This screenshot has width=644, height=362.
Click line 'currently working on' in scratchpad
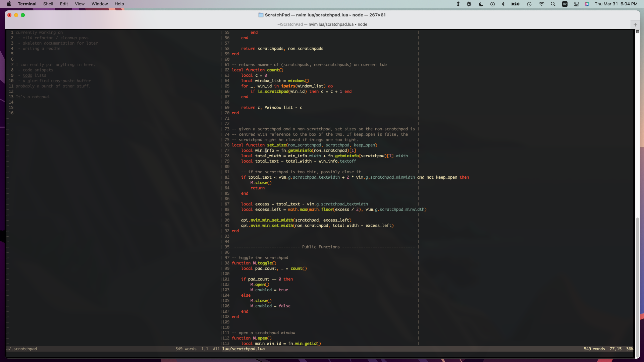point(39,33)
